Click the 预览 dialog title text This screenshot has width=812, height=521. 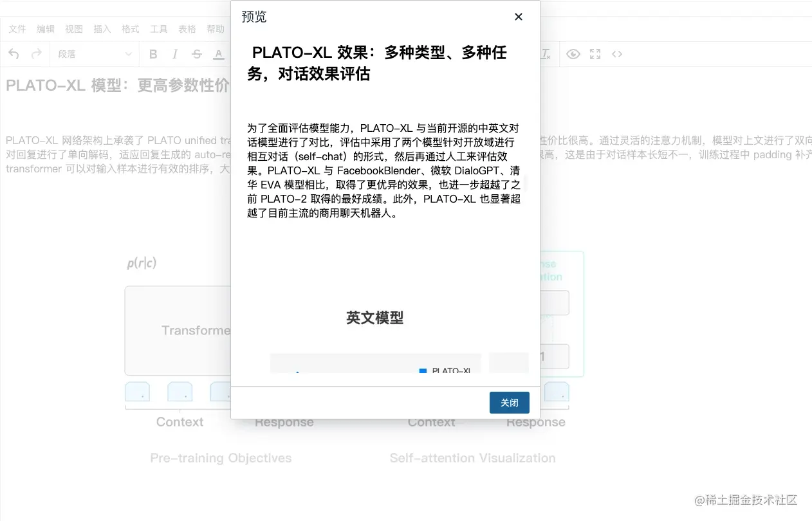pyautogui.click(x=254, y=17)
